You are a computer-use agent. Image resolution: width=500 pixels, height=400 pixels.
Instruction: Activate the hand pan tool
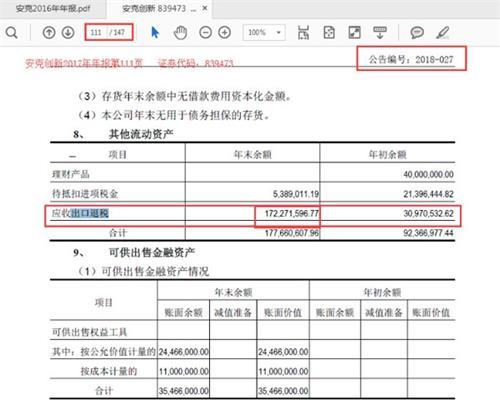pyautogui.click(x=180, y=33)
